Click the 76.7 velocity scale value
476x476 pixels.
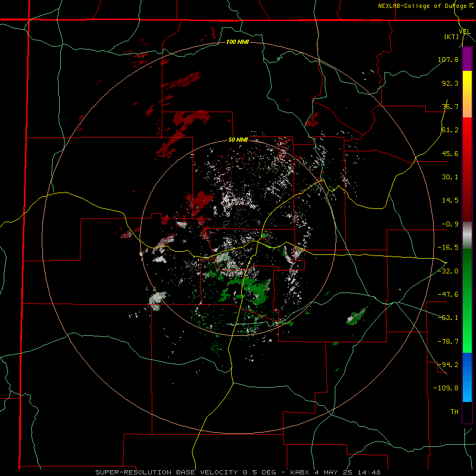pyautogui.click(x=450, y=106)
